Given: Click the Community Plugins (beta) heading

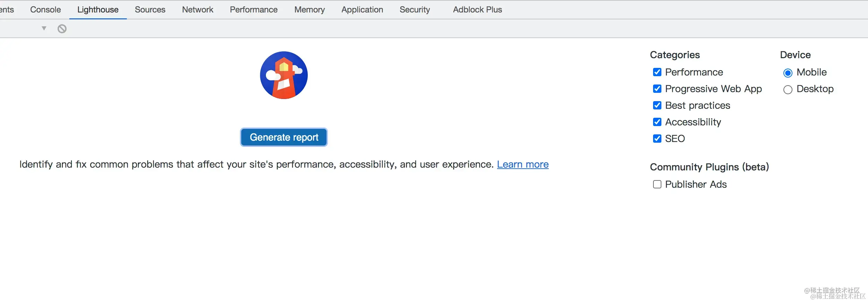Looking at the screenshot, I should (x=709, y=167).
